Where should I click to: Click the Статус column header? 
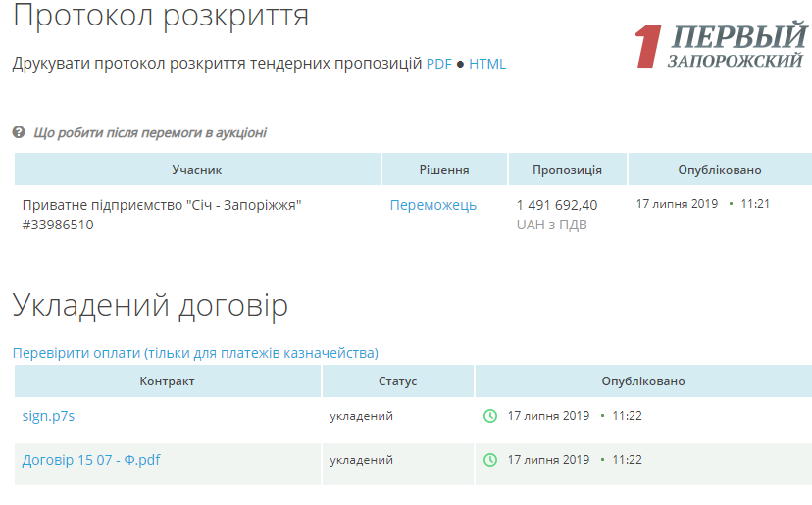397,381
